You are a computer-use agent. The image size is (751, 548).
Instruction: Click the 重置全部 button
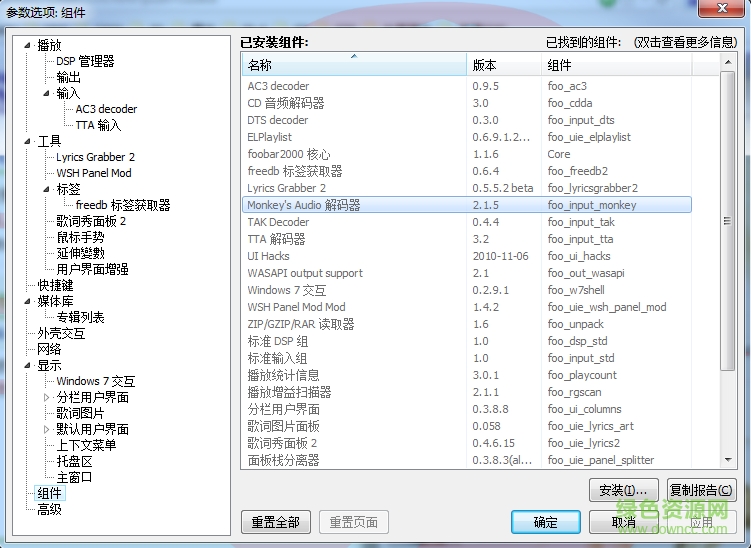276,522
